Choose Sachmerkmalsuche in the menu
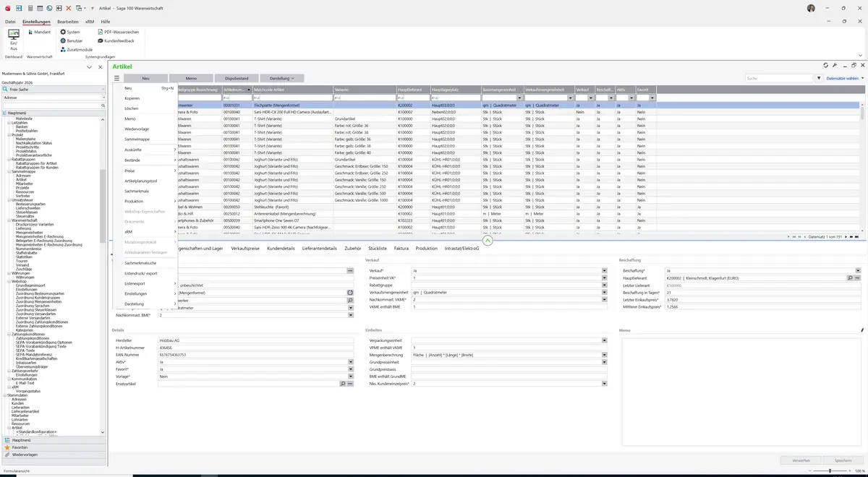868x477 pixels. click(145, 263)
